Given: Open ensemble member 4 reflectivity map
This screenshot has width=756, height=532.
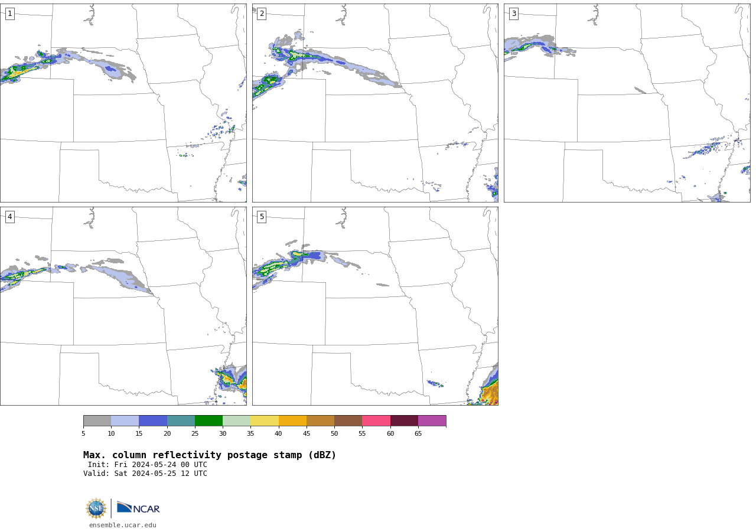Looking at the screenshot, I should (123, 306).
